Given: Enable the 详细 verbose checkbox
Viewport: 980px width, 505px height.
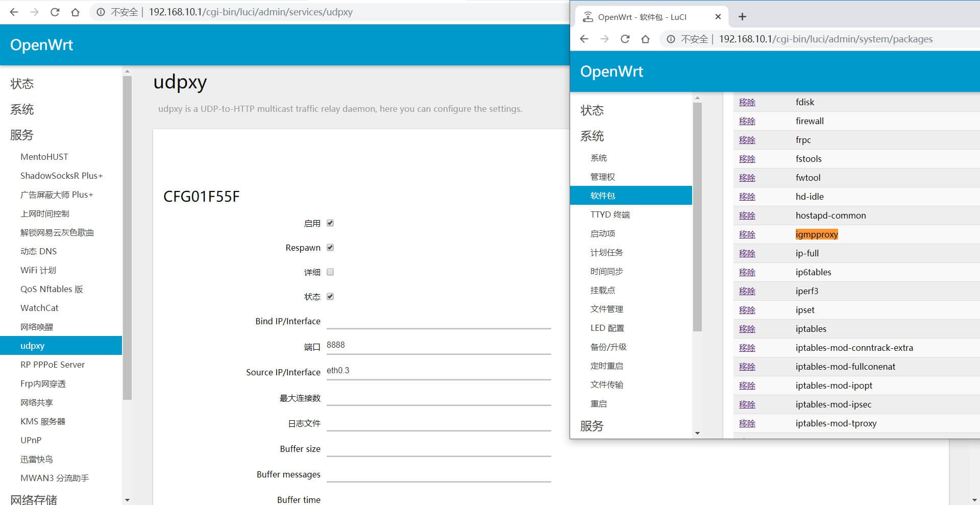Looking at the screenshot, I should [x=330, y=272].
